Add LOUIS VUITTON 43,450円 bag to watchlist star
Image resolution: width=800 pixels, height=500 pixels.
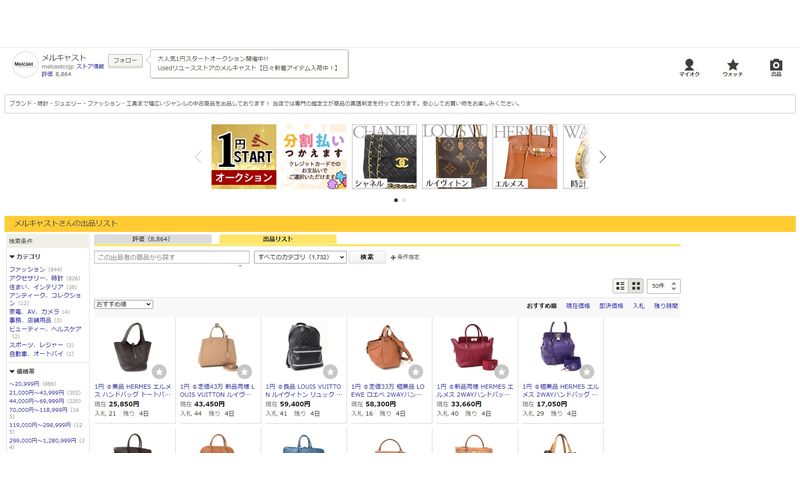click(x=244, y=372)
